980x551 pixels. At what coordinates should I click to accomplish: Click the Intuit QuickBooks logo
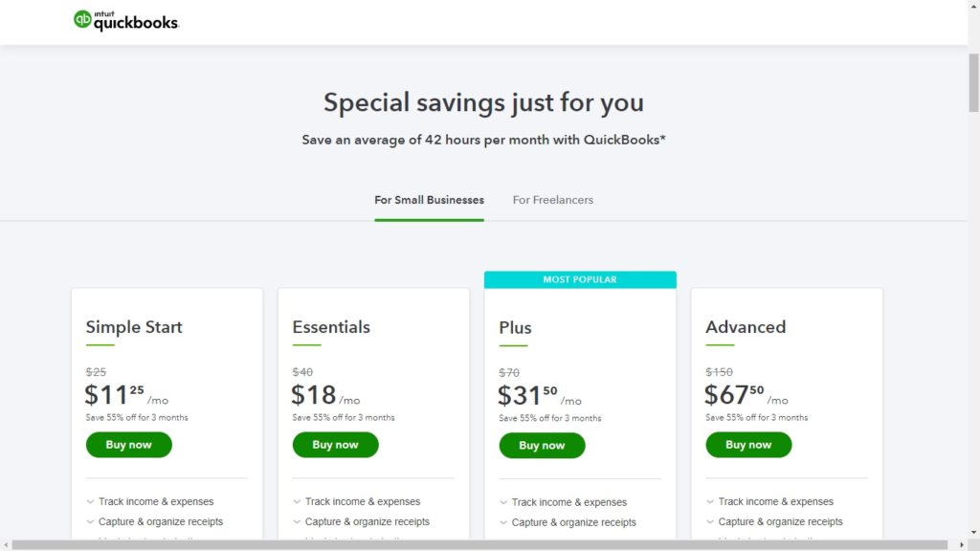pyautogui.click(x=126, y=20)
